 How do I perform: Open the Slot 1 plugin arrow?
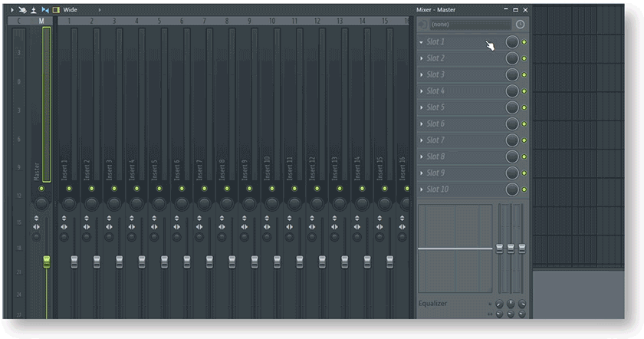point(421,42)
